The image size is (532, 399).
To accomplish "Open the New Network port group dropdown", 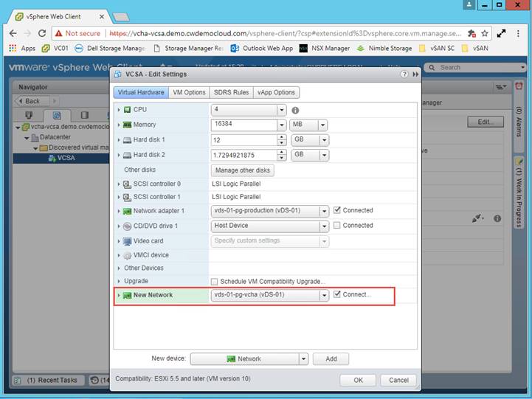I will (325, 295).
